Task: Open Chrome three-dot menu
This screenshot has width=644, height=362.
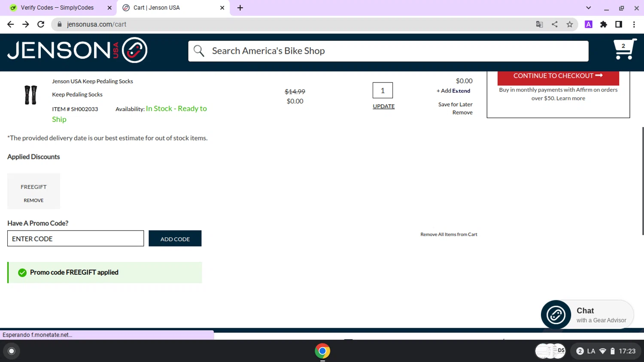Action: pyautogui.click(x=634, y=24)
